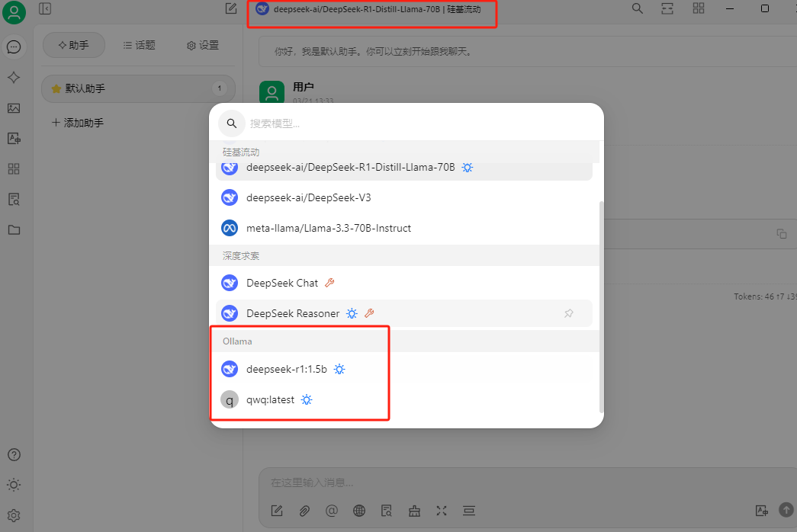Open the agents sparkle icon in sidebar
The image size is (797, 532).
14,77
